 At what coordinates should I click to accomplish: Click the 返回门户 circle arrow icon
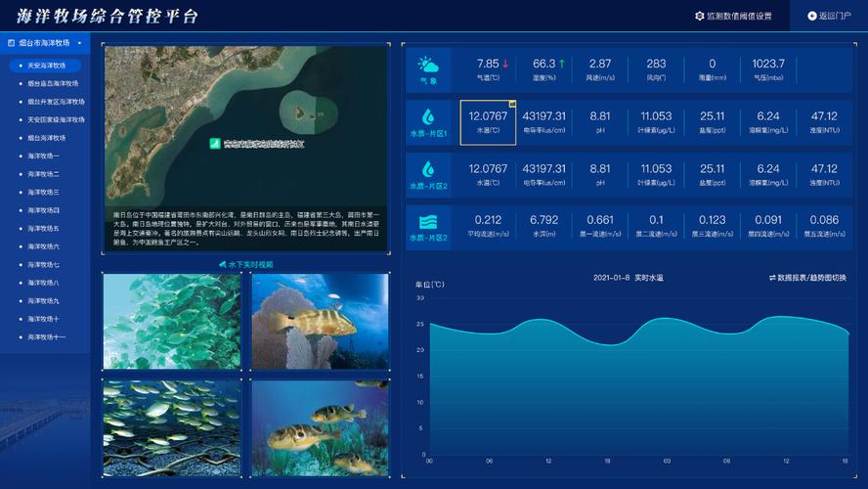[812, 16]
